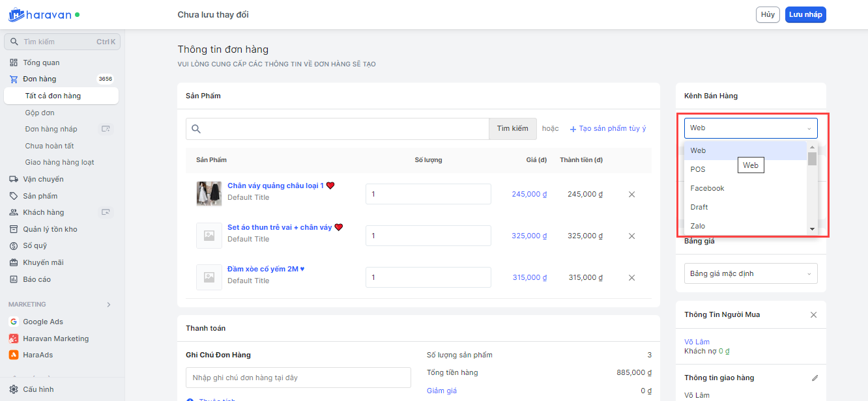Image resolution: width=868 pixels, height=401 pixels.
Task: Click the order note input field
Action: point(298,378)
